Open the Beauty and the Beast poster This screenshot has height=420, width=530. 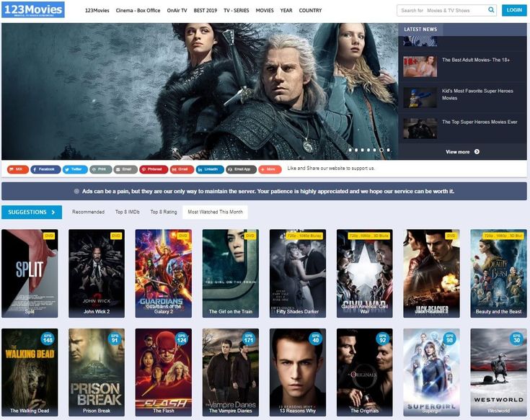click(498, 273)
